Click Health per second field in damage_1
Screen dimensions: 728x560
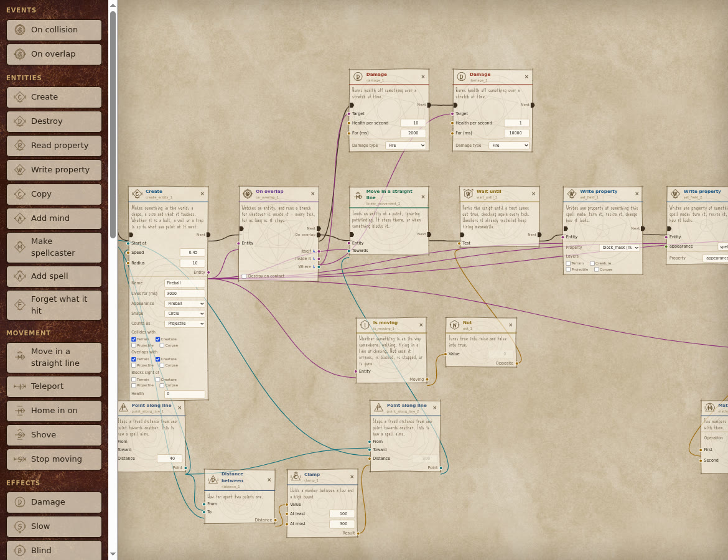click(x=413, y=123)
